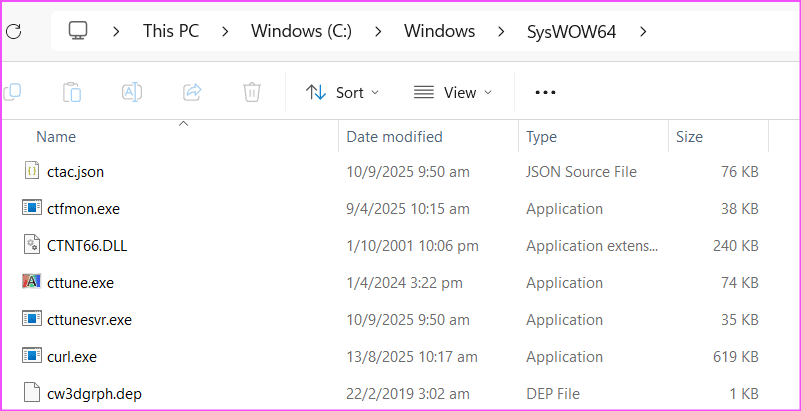
Task: Click the ctfmon.exe application icon
Action: coord(32,208)
